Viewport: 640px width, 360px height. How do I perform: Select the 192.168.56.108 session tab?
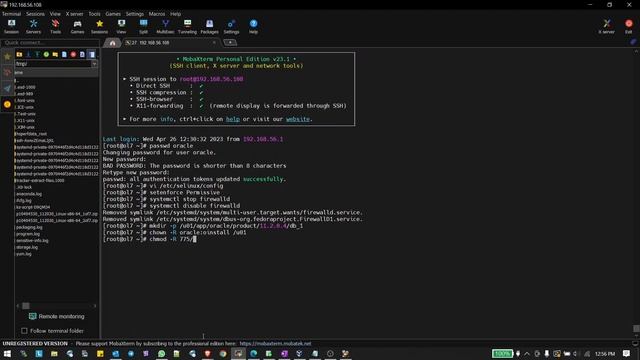pos(170,42)
